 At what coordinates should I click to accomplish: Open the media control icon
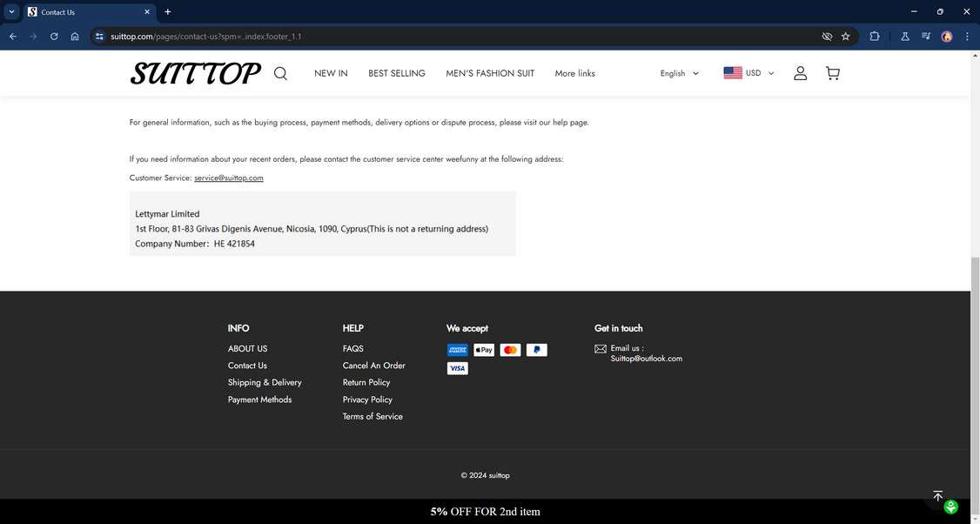926,37
